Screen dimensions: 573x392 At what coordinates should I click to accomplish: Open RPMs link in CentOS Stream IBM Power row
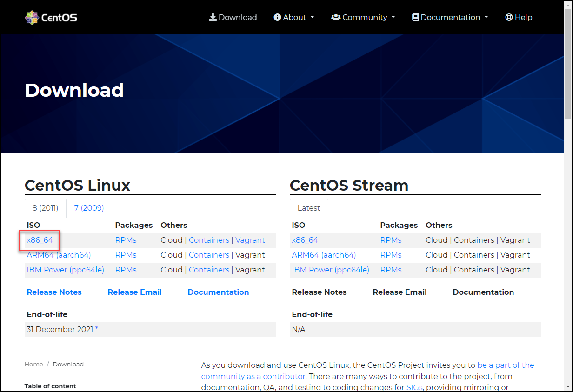(391, 270)
